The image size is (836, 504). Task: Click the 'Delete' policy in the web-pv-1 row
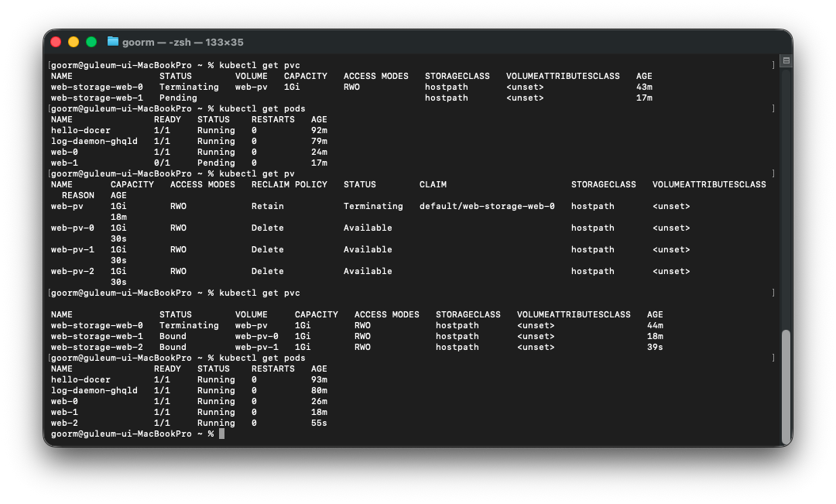268,249
